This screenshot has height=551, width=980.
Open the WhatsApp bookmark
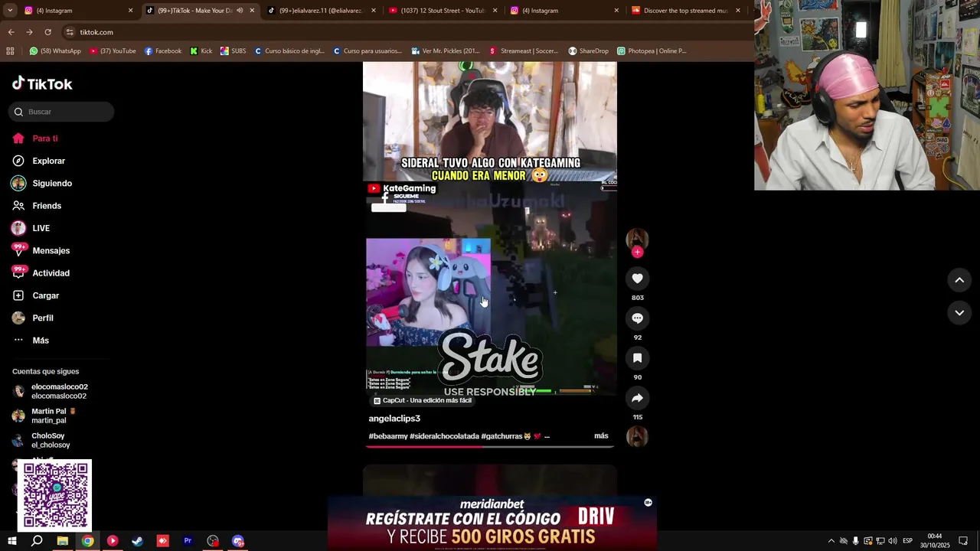(x=55, y=51)
